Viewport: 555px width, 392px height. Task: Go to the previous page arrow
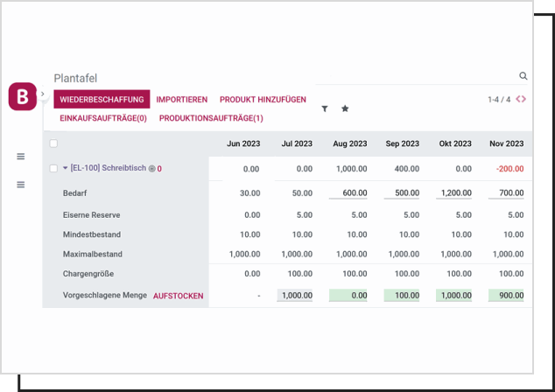point(518,100)
